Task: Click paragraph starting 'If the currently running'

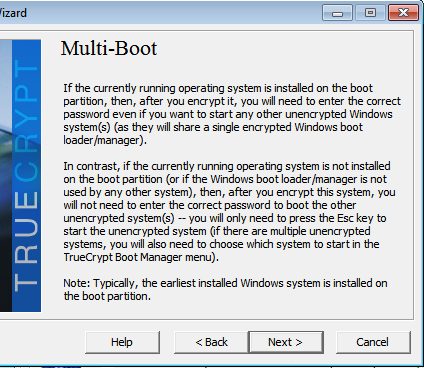Action: 232,114
